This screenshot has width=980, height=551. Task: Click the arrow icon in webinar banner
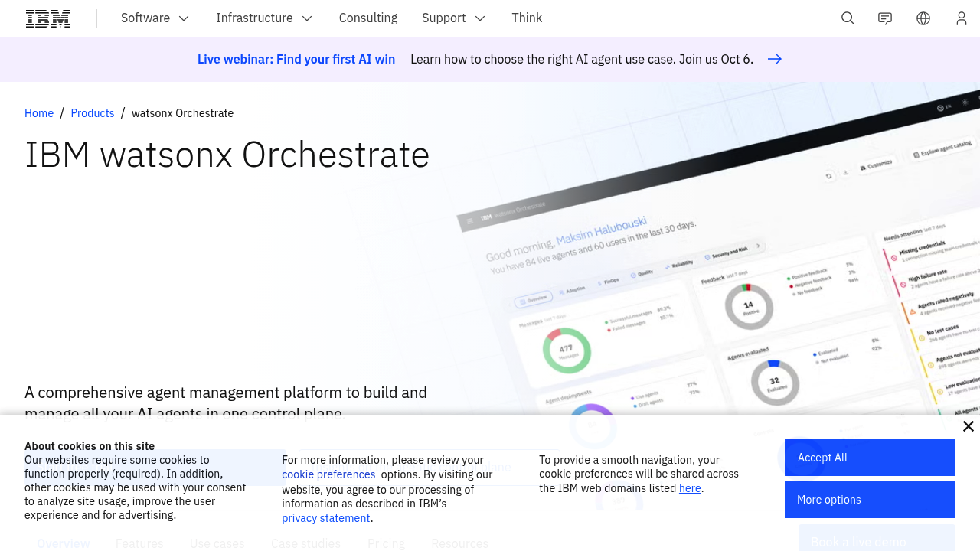point(775,59)
